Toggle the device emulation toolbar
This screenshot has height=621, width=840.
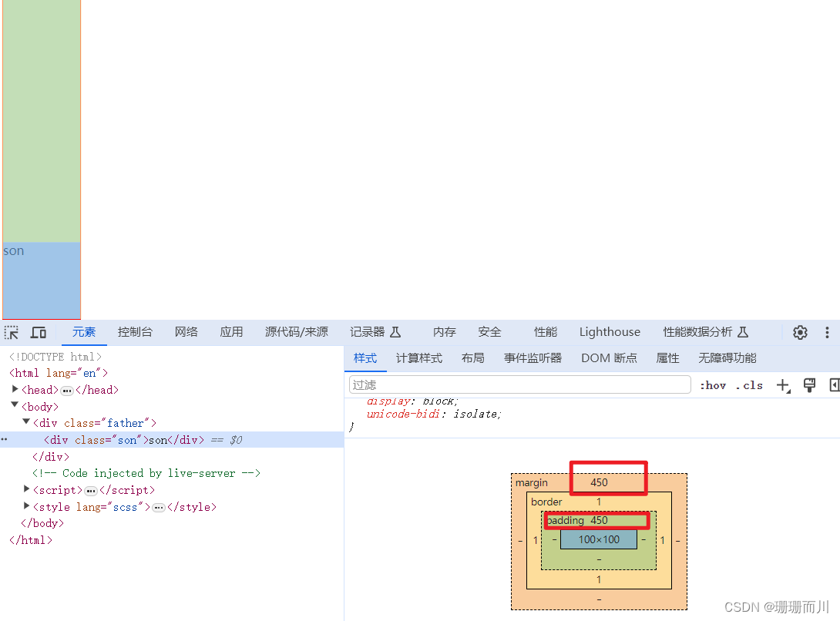coord(39,332)
